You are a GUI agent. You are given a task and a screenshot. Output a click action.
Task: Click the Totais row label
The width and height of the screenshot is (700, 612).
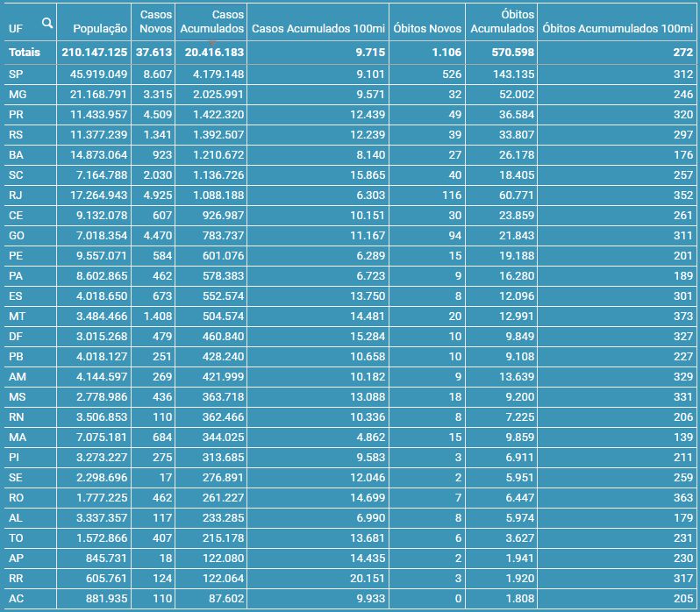tap(24, 53)
